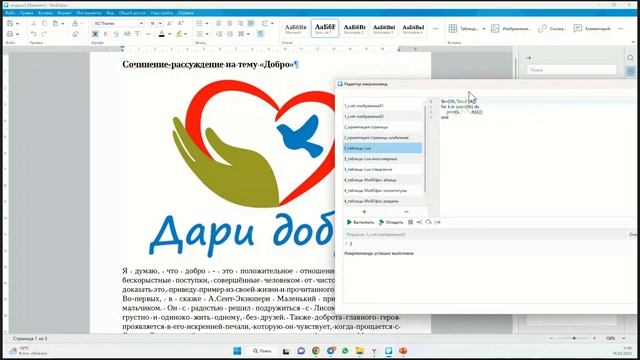This screenshot has height=360, width=640.
Task: Click the stop square icon in macro editor
Action: pos(411,222)
